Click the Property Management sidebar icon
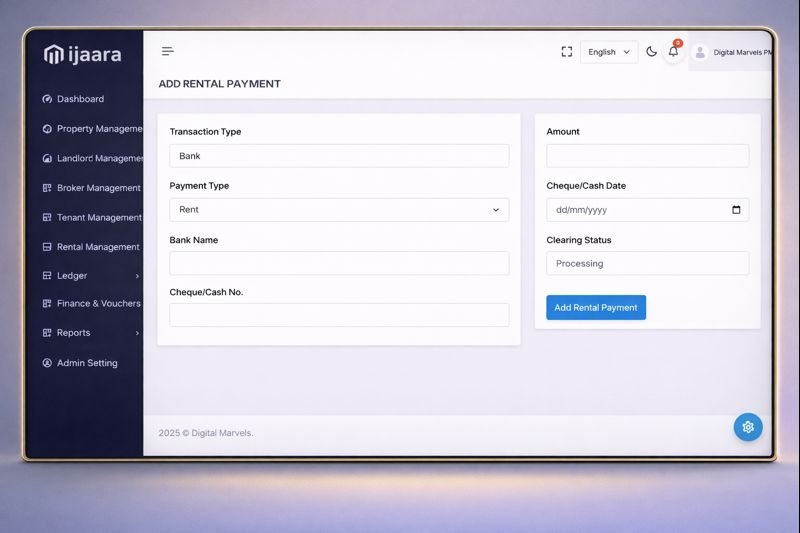This screenshot has height=533, width=800. click(47, 129)
